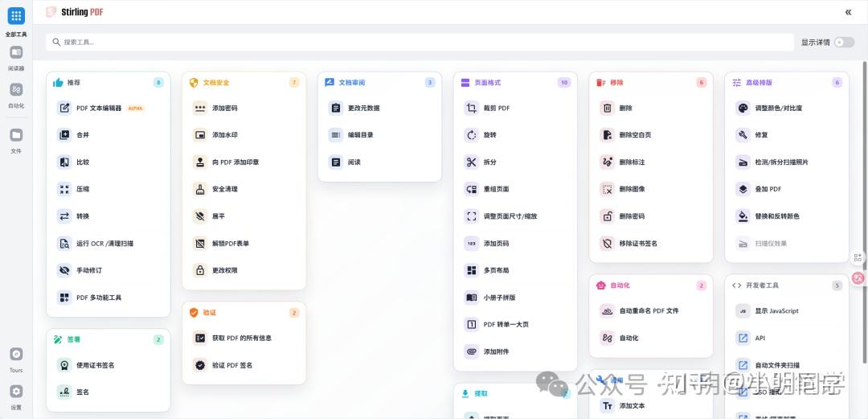Screen dimensions: 868x419
Task: Select the 拆分 scissors icon
Action: (472, 162)
